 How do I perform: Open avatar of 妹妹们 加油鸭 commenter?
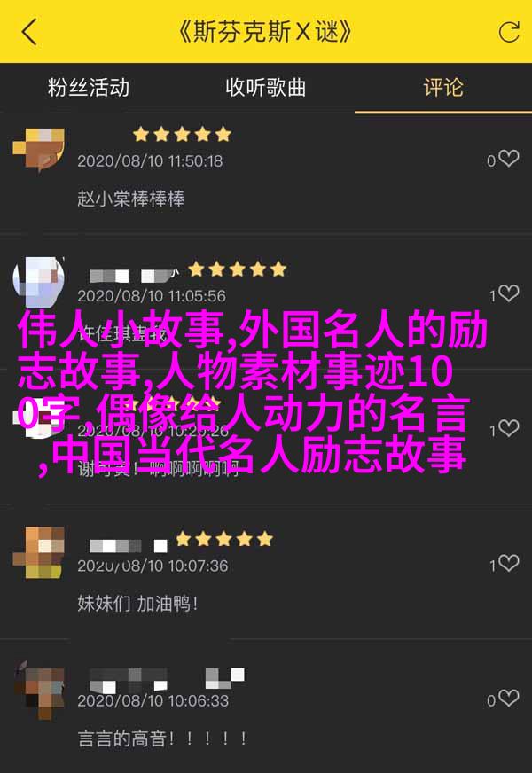click(x=38, y=552)
